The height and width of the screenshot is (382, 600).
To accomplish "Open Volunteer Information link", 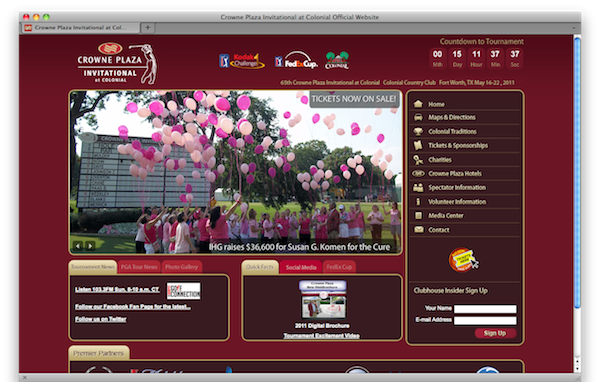I will [457, 201].
